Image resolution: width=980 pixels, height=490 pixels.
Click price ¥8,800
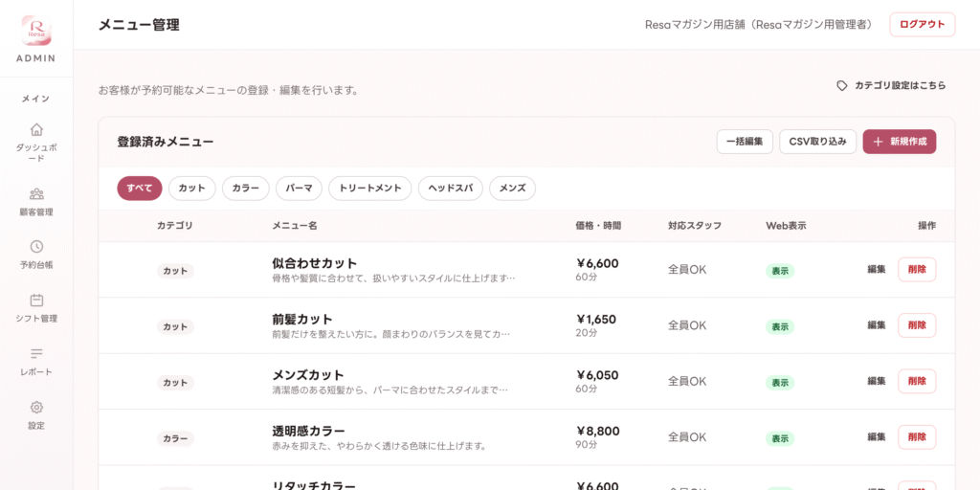(x=598, y=432)
